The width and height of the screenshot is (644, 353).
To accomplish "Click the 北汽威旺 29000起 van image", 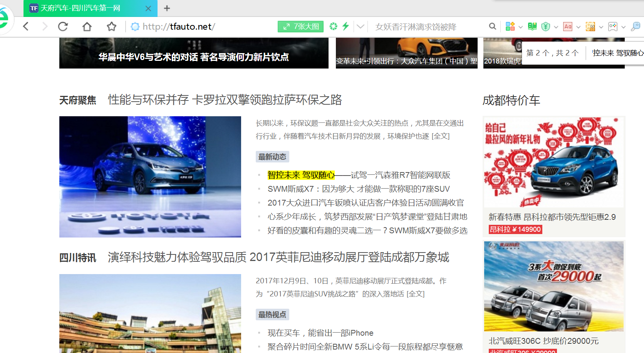I will [x=554, y=286].
